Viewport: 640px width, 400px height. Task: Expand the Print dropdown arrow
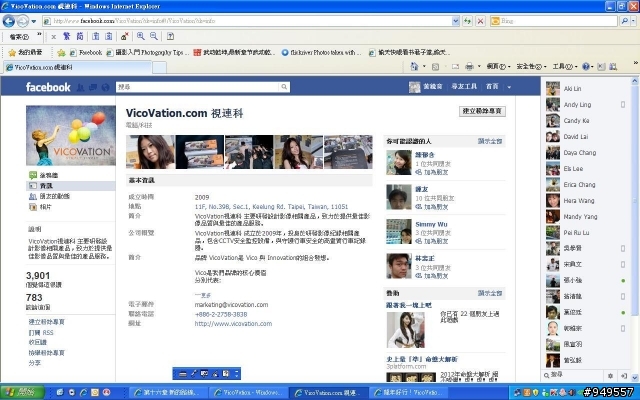[479, 66]
